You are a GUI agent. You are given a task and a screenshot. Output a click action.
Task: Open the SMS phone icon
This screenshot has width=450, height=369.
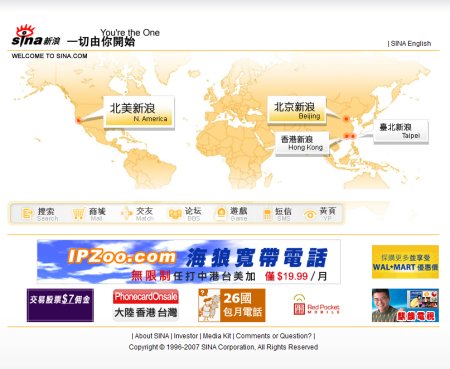tap(267, 214)
